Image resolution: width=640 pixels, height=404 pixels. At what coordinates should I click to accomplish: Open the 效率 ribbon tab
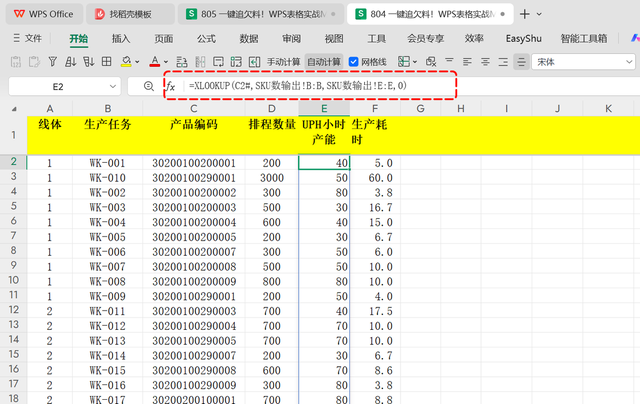[474, 39]
